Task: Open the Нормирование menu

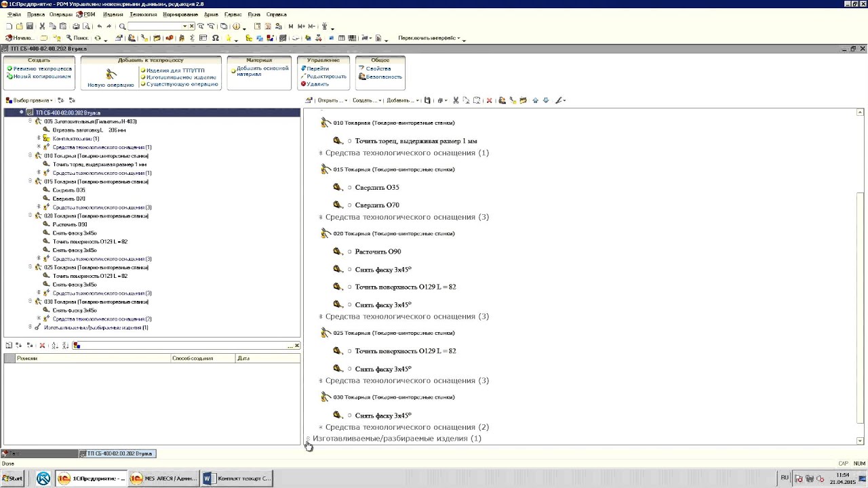Action: [181, 14]
